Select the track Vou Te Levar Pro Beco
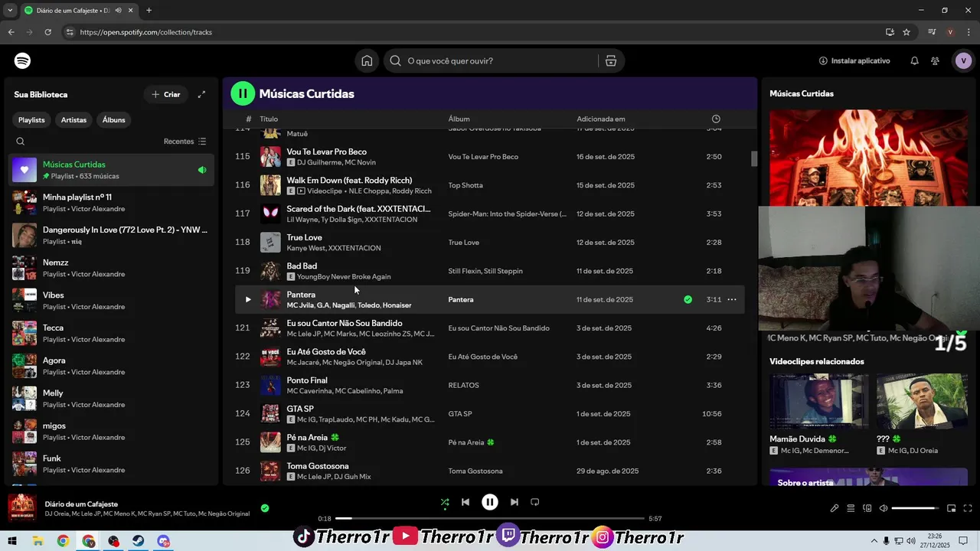The image size is (980, 551). (326, 152)
